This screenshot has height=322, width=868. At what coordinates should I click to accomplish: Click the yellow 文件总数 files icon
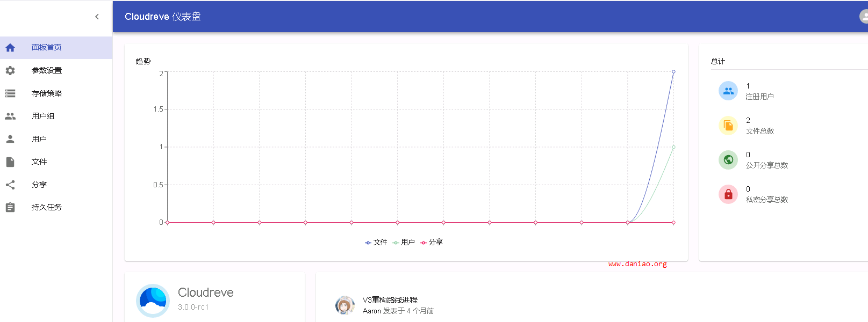pyautogui.click(x=728, y=126)
